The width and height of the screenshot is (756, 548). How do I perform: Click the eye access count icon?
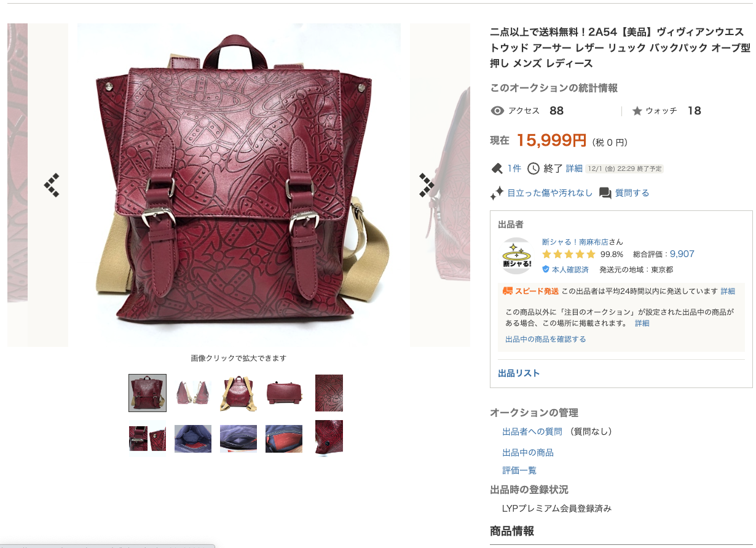(497, 111)
